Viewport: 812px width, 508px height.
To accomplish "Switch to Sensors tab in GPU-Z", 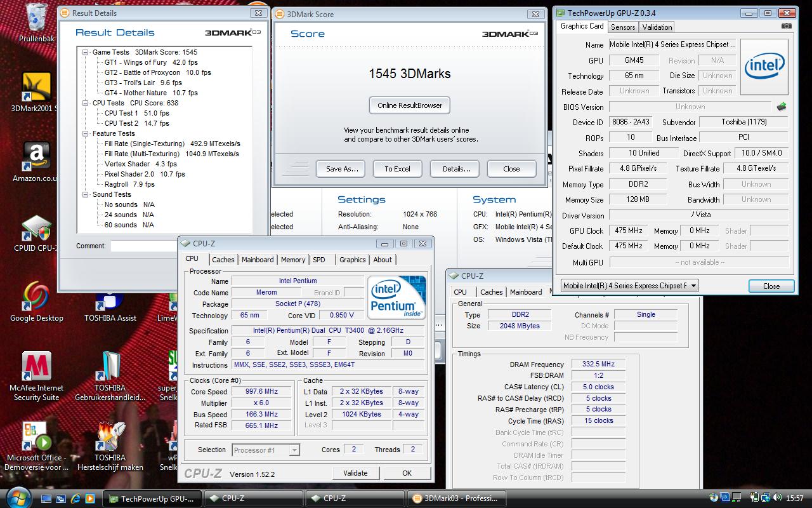I will click(623, 27).
